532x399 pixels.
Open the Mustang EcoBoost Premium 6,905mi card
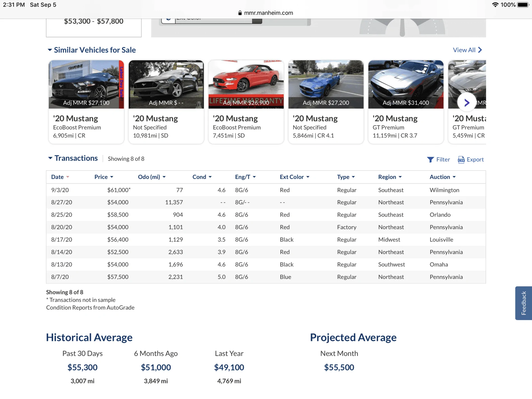(x=86, y=102)
